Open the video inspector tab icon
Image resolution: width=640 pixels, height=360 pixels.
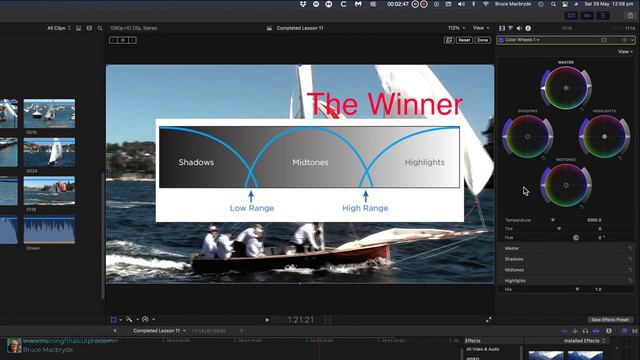(502, 28)
